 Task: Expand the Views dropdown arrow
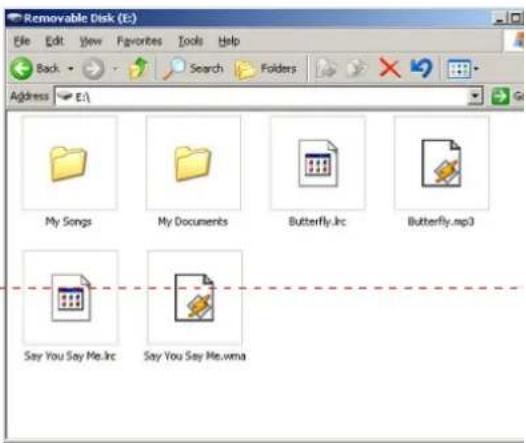(x=476, y=69)
